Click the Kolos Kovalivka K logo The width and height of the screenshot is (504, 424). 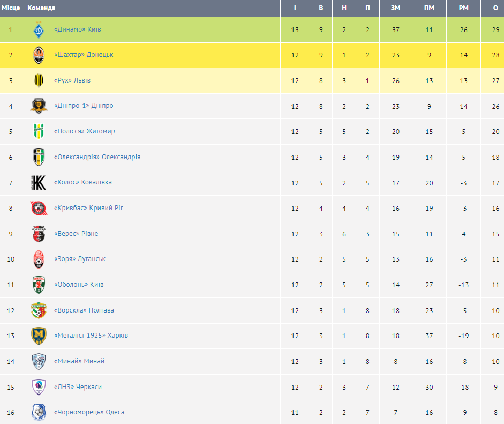(x=39, y=182)
